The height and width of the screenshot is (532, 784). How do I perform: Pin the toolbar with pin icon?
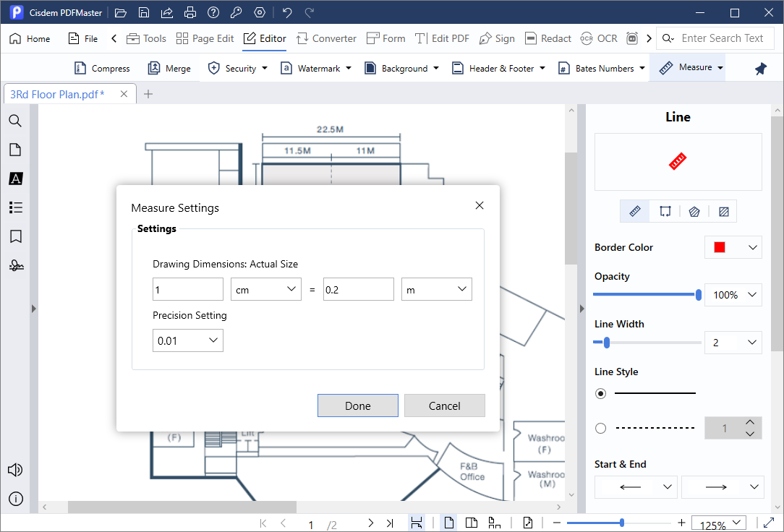[x=761, y=69]
